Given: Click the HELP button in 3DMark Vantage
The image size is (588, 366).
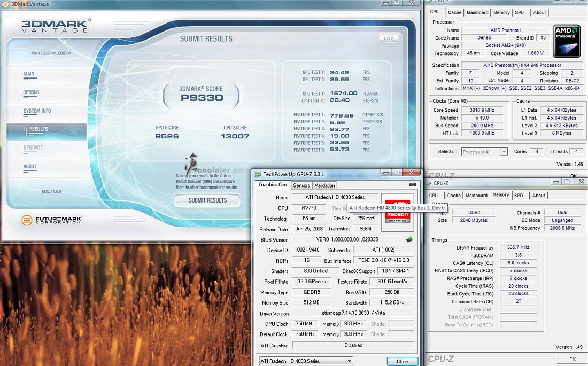Looking at the screenshot, I should (x=389, y=38).
